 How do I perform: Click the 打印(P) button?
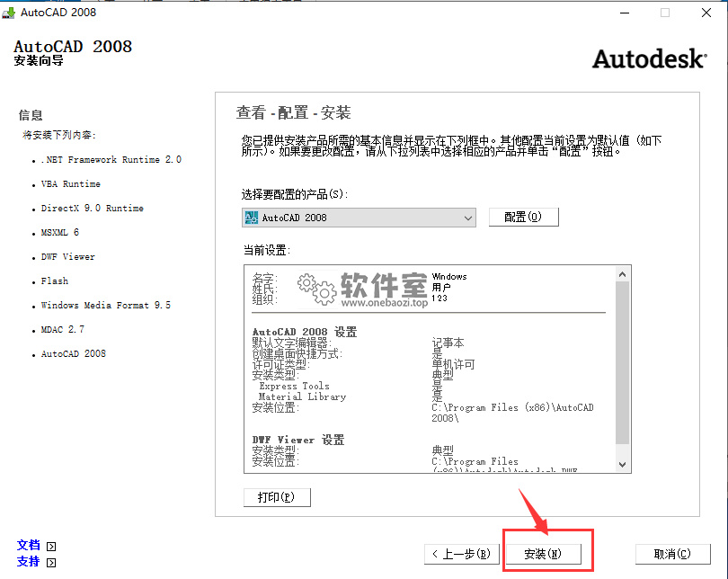[x=277, y=497]
